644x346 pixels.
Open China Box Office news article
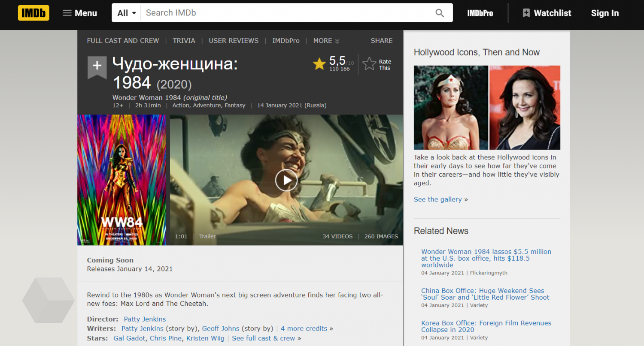pos(485,294)
